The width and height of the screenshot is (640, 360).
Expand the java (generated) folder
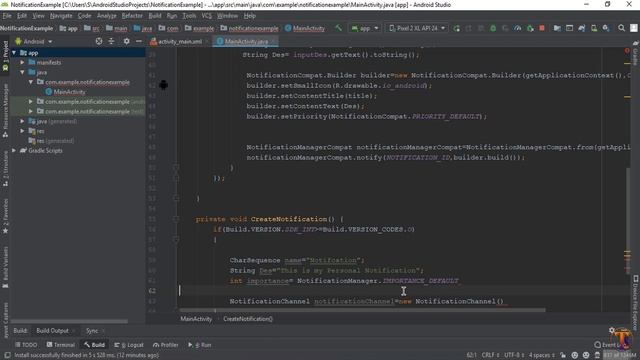[22, 121]
